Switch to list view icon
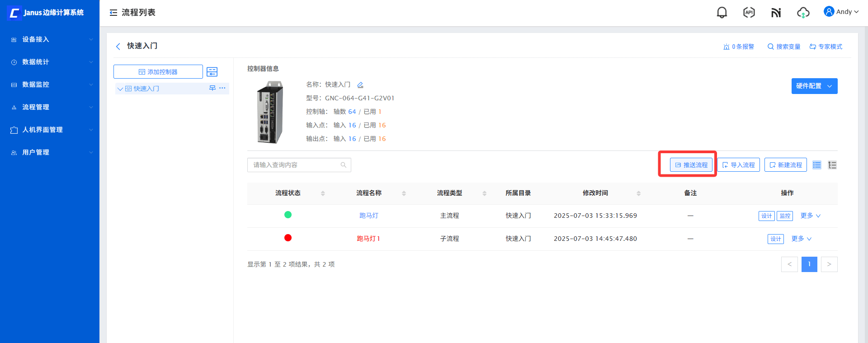This screenshot has width=868, height=343. click(x=816, y=165)
